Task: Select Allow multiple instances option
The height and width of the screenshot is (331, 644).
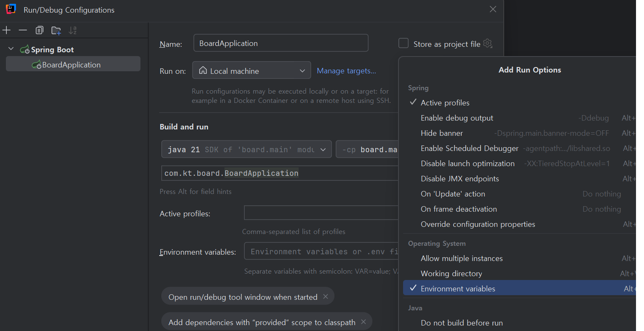Action: point(519,258)
